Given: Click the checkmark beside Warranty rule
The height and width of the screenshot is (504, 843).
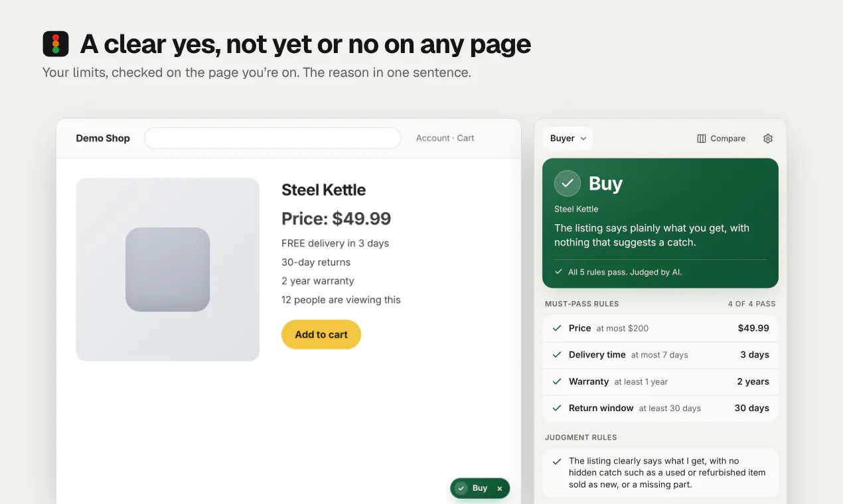Looking at the screenshot, I should click(x=557, y=381).
